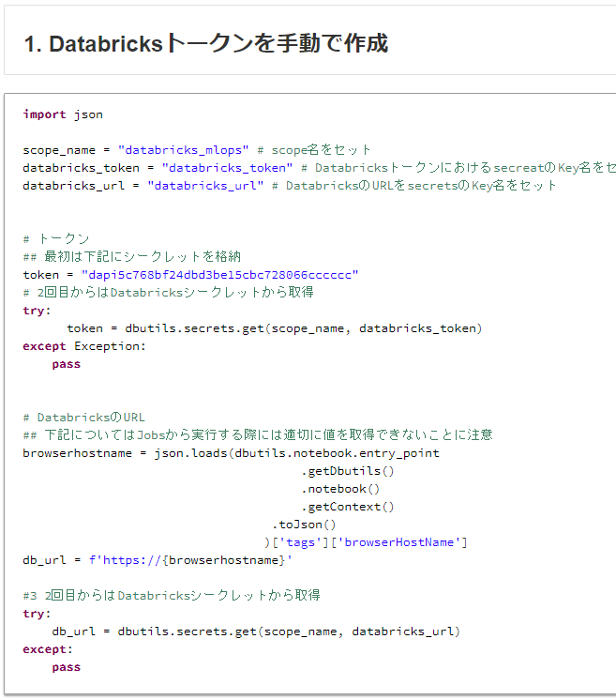Click the '.toJson()' line
The height and width of the screenshot is (700, 616).
304,525
